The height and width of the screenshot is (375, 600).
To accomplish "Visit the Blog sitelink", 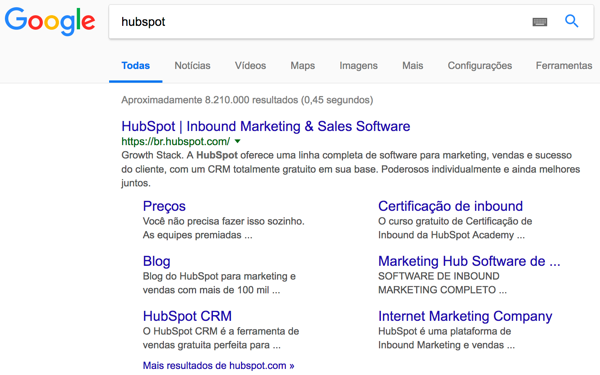I will pyautogui.click(x=157, y=261).
